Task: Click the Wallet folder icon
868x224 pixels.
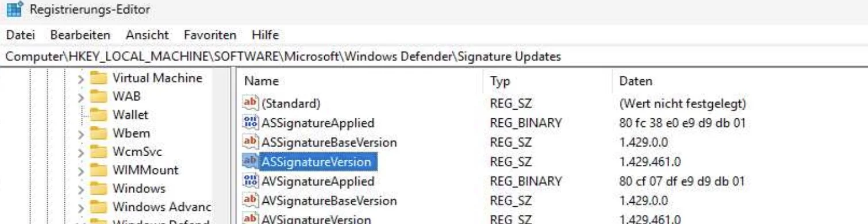Action: (x=99, y=115)
